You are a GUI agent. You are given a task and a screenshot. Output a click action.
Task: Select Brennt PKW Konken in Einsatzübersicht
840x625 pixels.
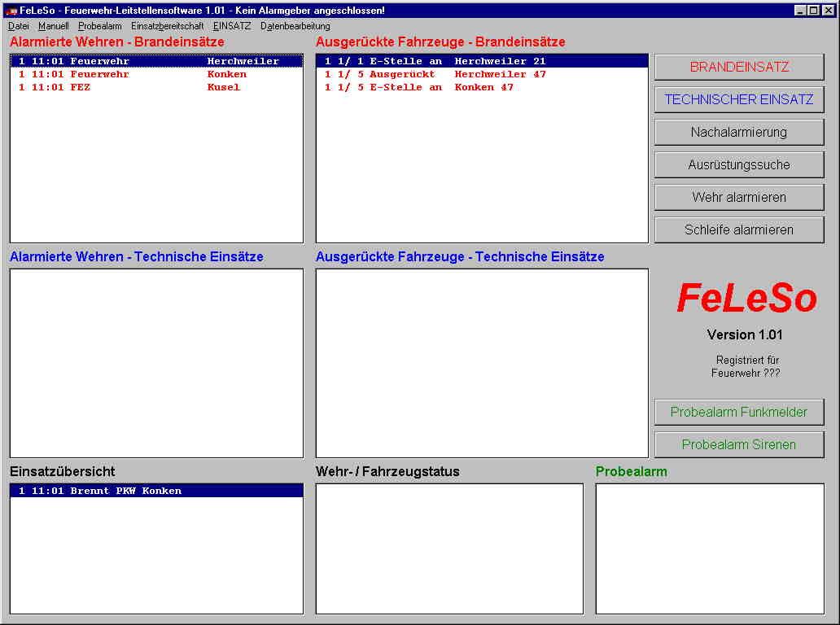pyautogui.click(x=100, y=491)
